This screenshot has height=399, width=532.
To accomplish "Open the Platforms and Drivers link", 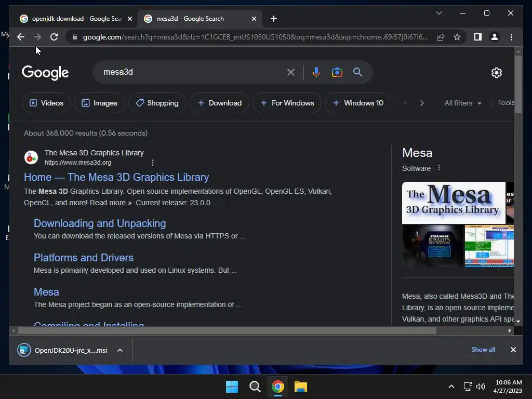I will [84, 258].
